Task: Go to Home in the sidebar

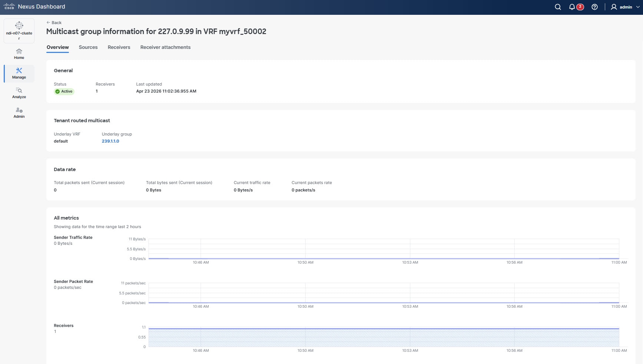Action: [19, 54]
